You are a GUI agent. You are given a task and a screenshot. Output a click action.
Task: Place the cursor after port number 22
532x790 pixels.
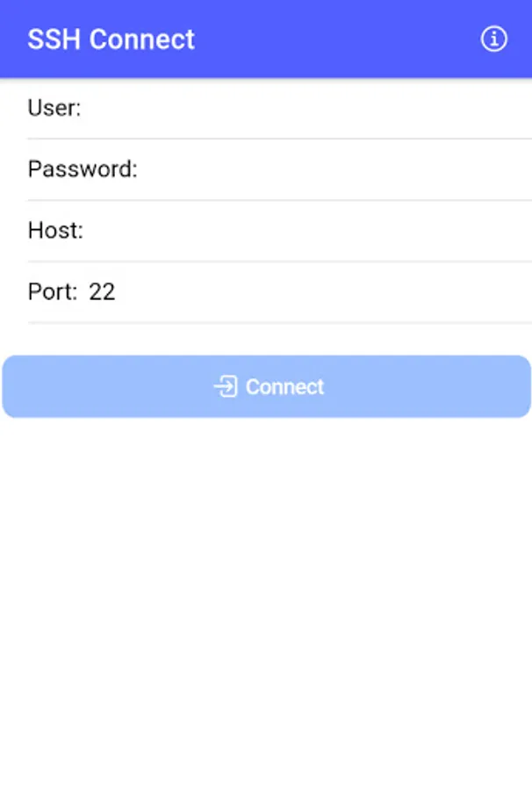point(117,291)
